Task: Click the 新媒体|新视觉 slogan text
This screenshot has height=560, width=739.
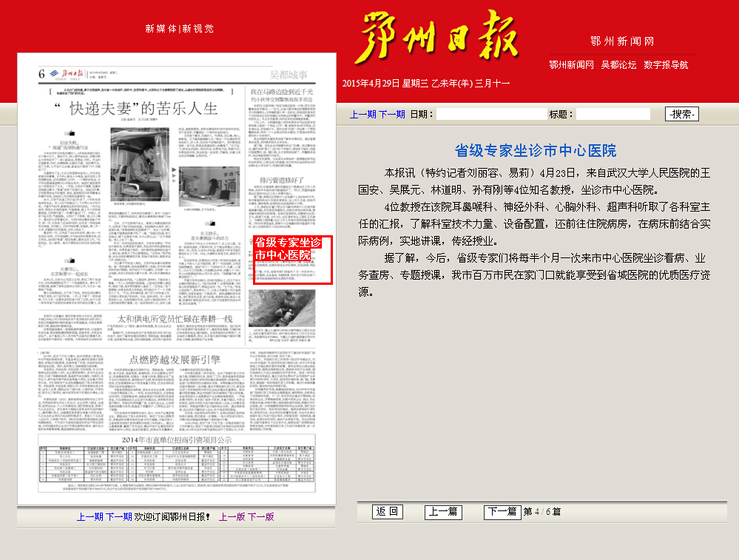Action: [180, 29]
